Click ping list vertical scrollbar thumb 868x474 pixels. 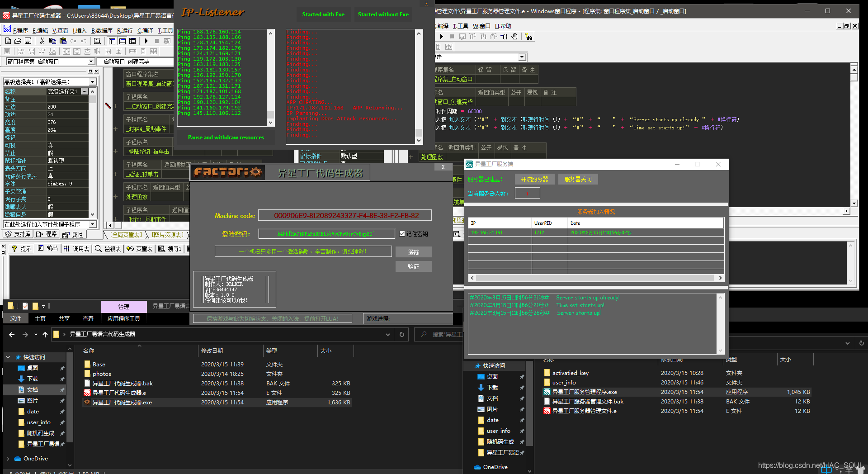pyautogui.click(x=270, y=114)
